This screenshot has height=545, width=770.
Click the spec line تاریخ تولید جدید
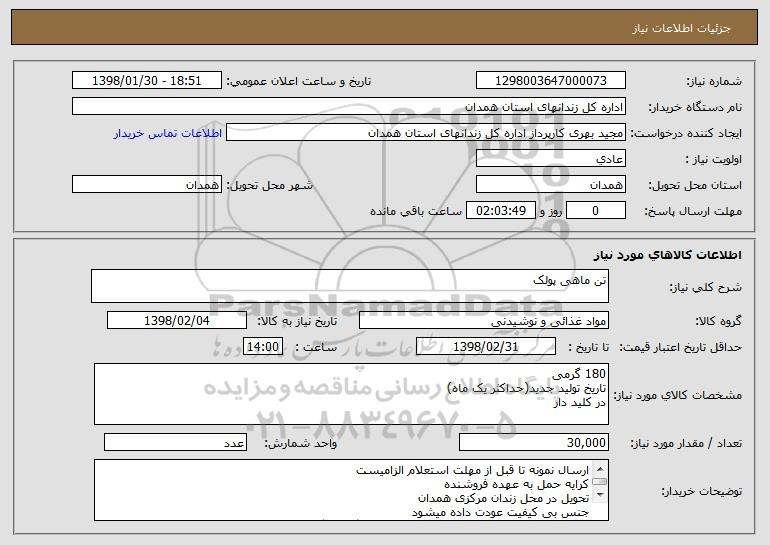pos(527,388)
